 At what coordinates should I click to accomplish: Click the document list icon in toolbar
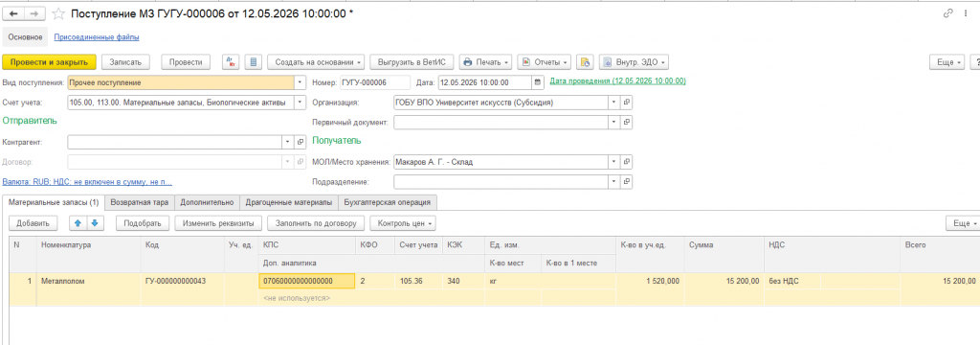[x=253, y=62]
